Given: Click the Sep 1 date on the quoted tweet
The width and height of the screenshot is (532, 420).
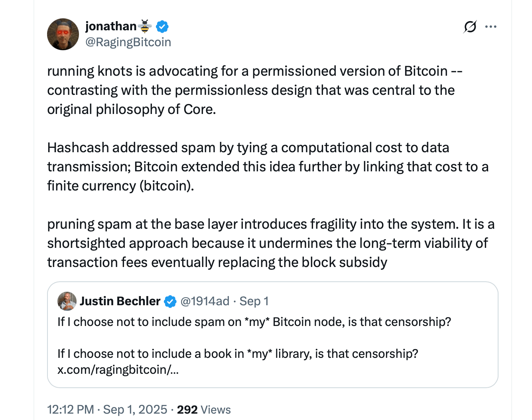Looking at the screenshot, I should [x=254, y=301].
